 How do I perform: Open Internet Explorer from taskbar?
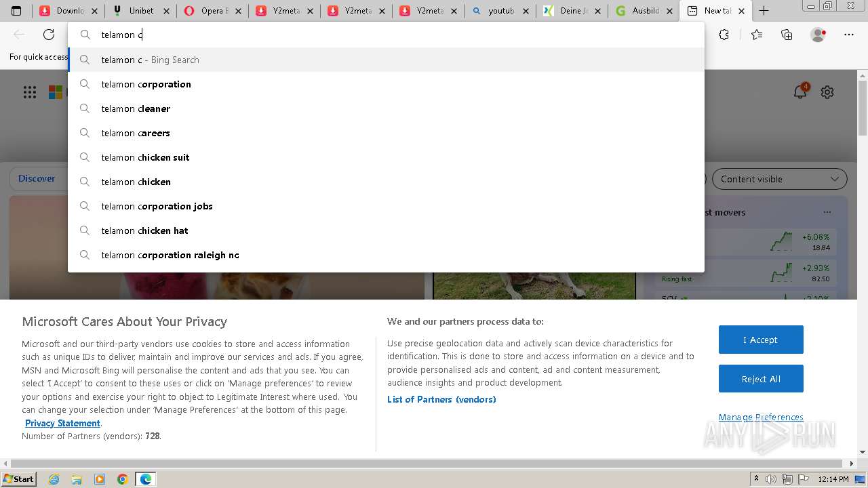[54, 479]
